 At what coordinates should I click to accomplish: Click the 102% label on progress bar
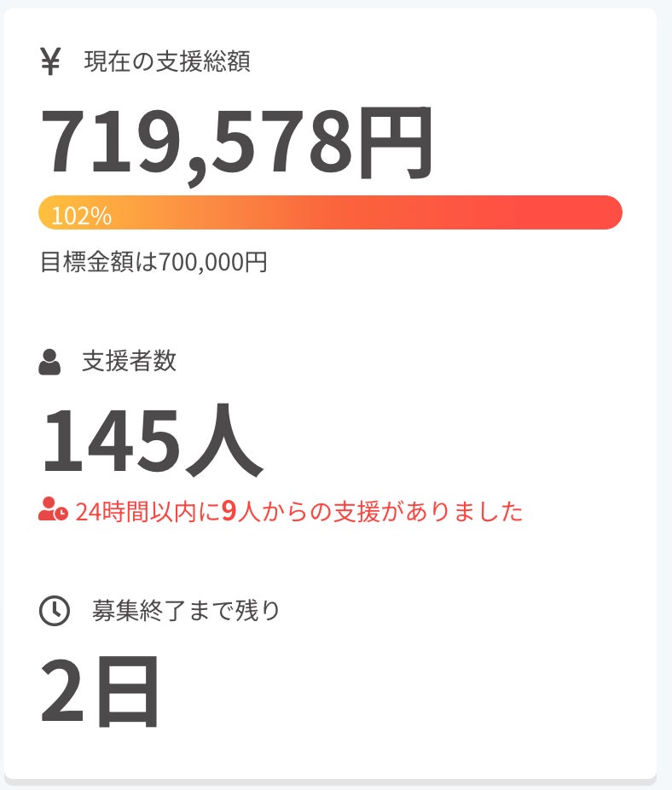click(82, 216)
